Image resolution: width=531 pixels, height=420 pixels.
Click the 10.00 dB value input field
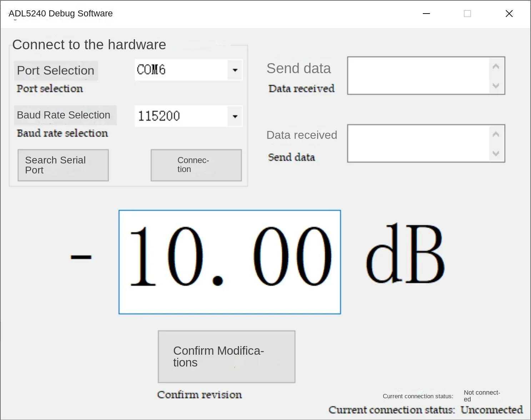(230, 262)
